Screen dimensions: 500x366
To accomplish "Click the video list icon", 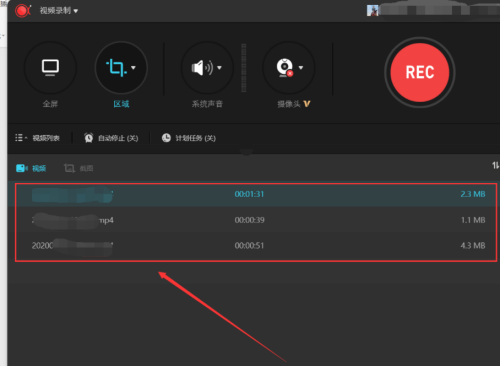I will click(19, 138).
